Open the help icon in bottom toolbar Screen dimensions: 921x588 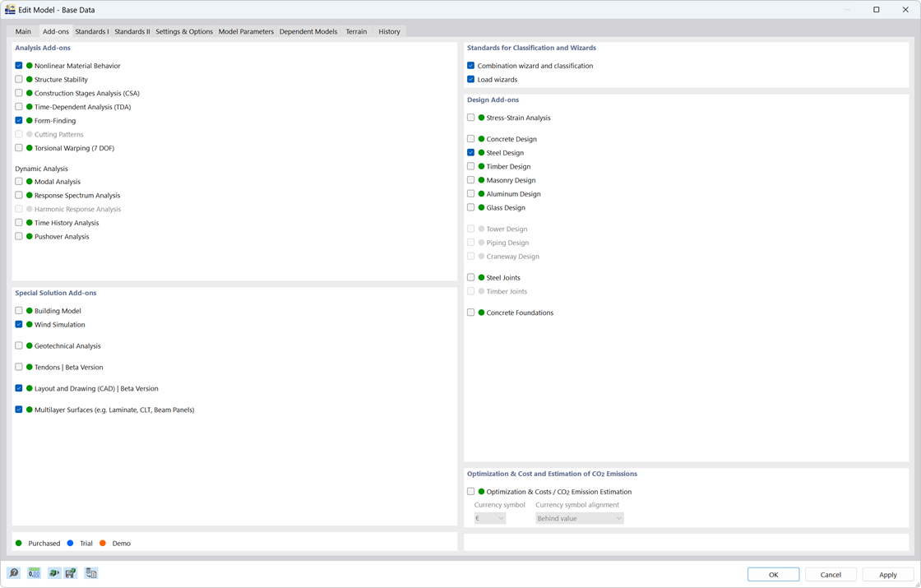point(13,572)
